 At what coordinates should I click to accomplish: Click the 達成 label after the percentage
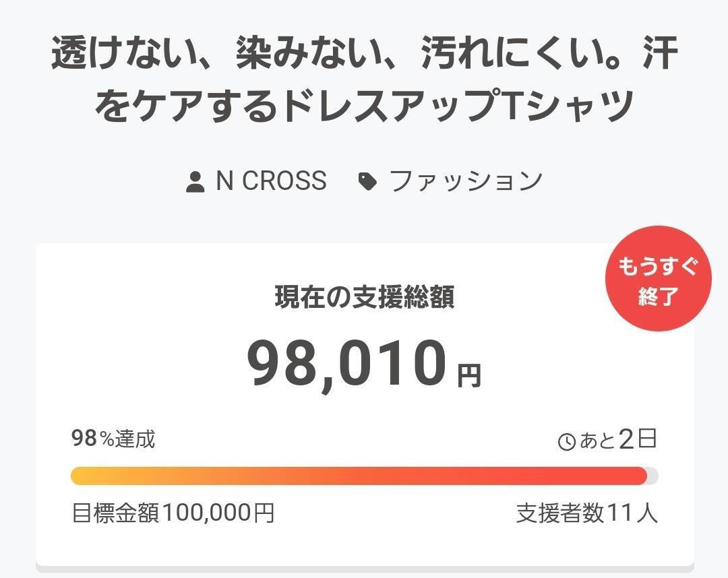coord(136,439)
